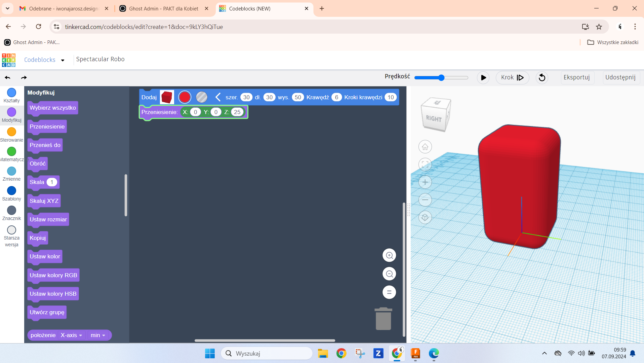
Task: Click the fit-all view icon
Action: (425, 165)
